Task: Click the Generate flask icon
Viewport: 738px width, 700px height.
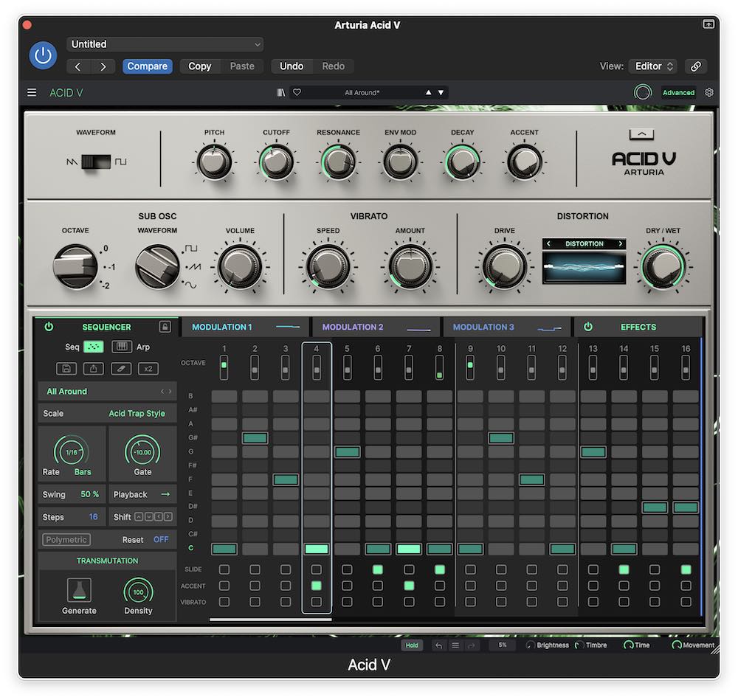Action: (x=79, y=590)
